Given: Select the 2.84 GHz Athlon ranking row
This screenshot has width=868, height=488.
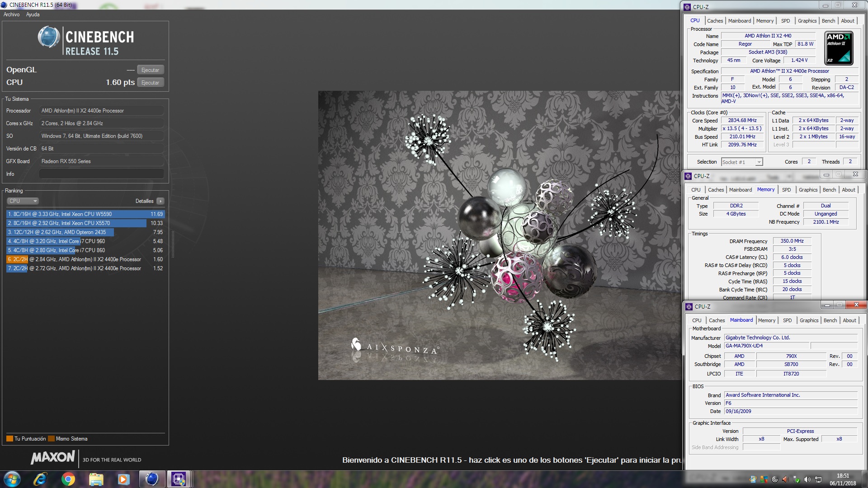Looking at the screenshot, I should click(85, 259).
